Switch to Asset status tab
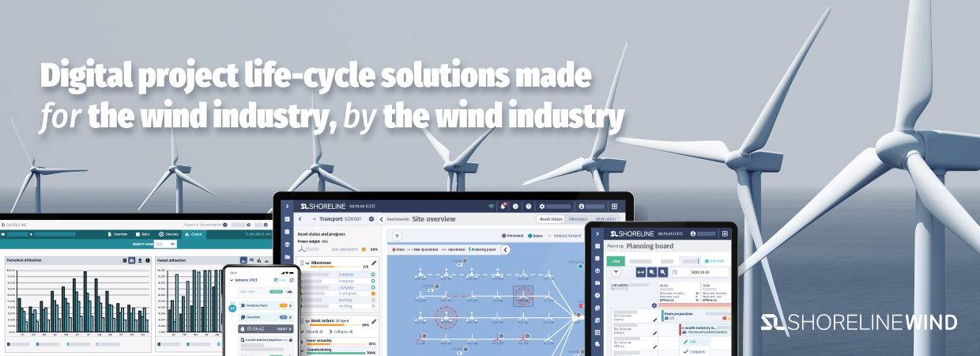980x356 pixels. click(551, 219)
